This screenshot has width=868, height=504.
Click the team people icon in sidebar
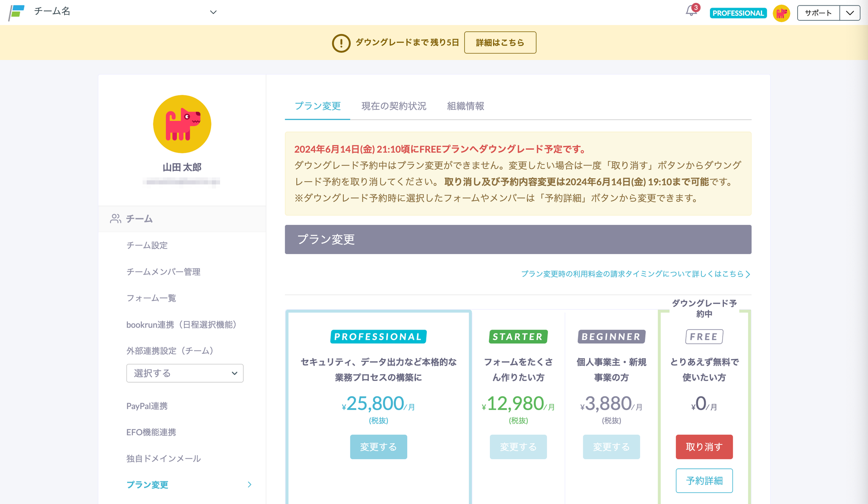click(x=115, y=218)
